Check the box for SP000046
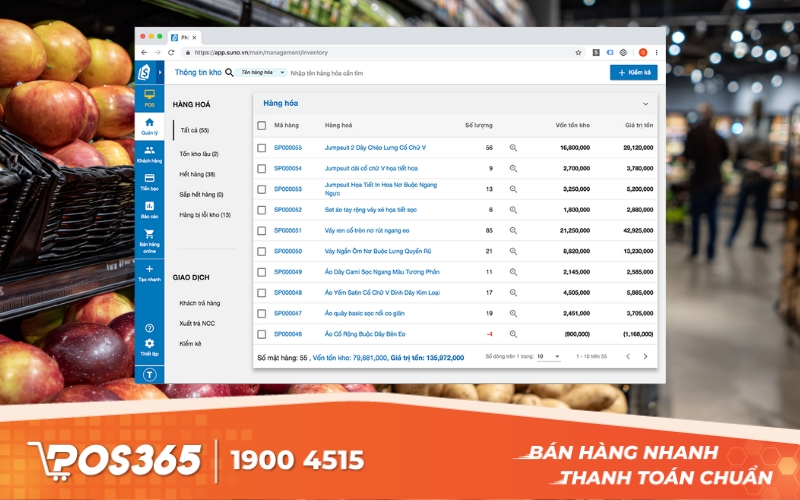 coord(262,334)
